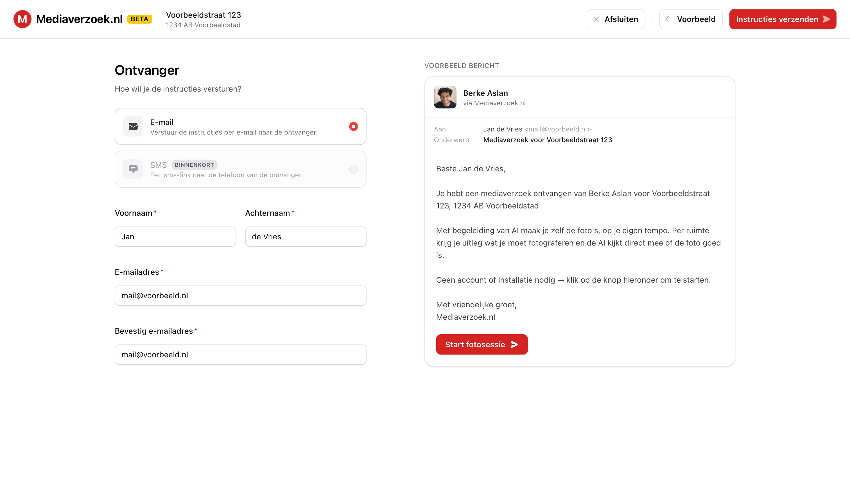Click the 'Onderwerp' label
Image resolution: width=850 pixels, height=504 pixels.
click(x=451, y=140)
